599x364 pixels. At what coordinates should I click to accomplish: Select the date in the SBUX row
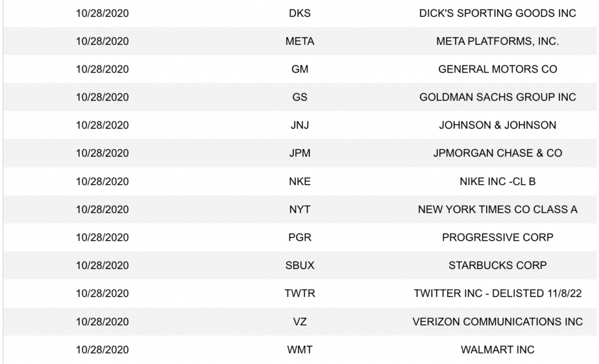tap(102, 266)
